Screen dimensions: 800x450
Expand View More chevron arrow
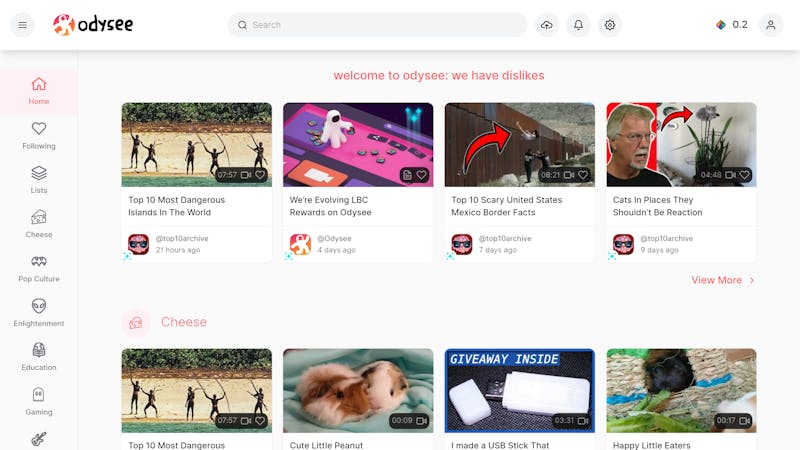tap(752, 280)
